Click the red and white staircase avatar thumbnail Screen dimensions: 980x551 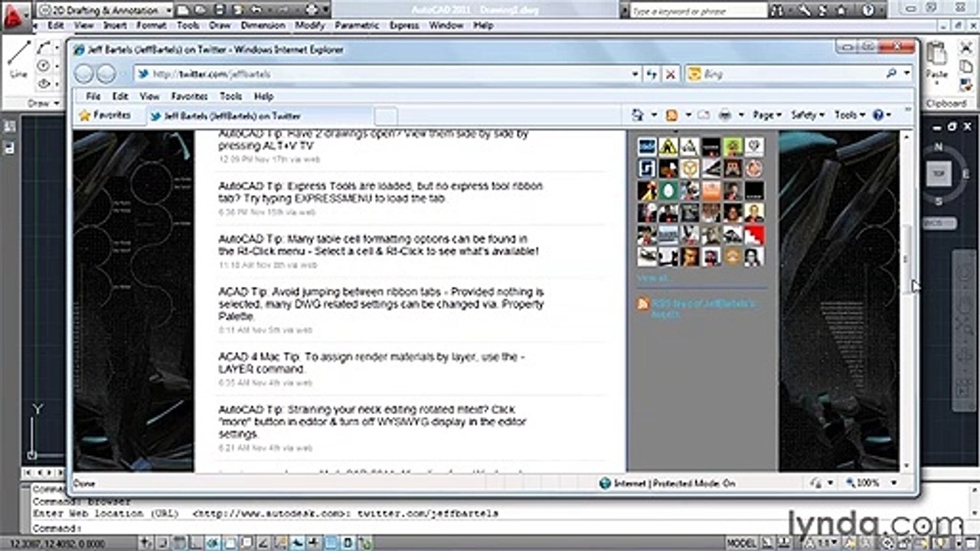tap(754, 235)
